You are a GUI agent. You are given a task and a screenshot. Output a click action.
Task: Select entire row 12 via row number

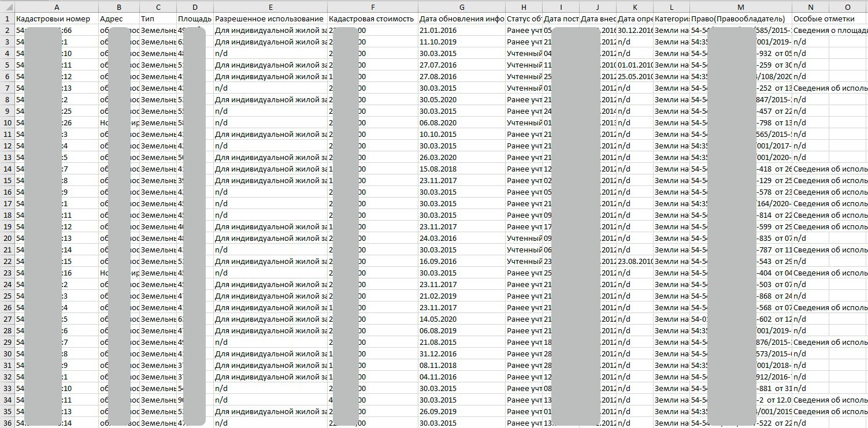coord(8,146)
